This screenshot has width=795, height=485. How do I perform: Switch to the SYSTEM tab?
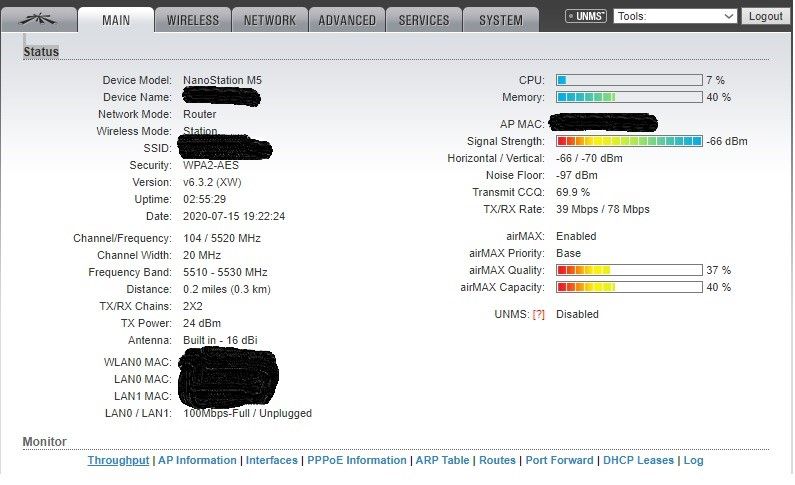(x=501, y=20)
